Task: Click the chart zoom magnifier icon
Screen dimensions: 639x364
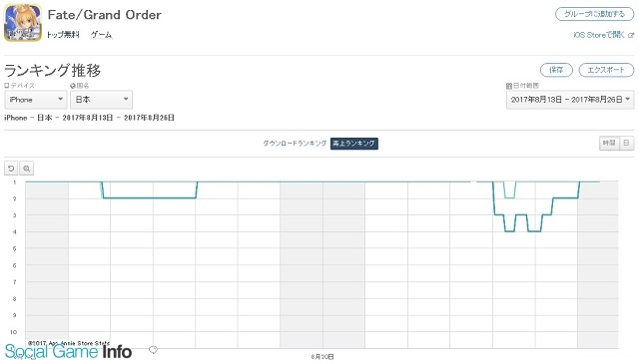Action: pyautogui.click(x=27, y=169)
